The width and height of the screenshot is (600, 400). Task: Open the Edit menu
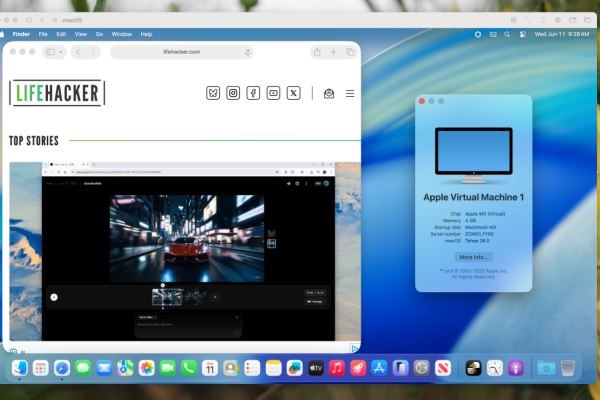(x=61, y=34)
